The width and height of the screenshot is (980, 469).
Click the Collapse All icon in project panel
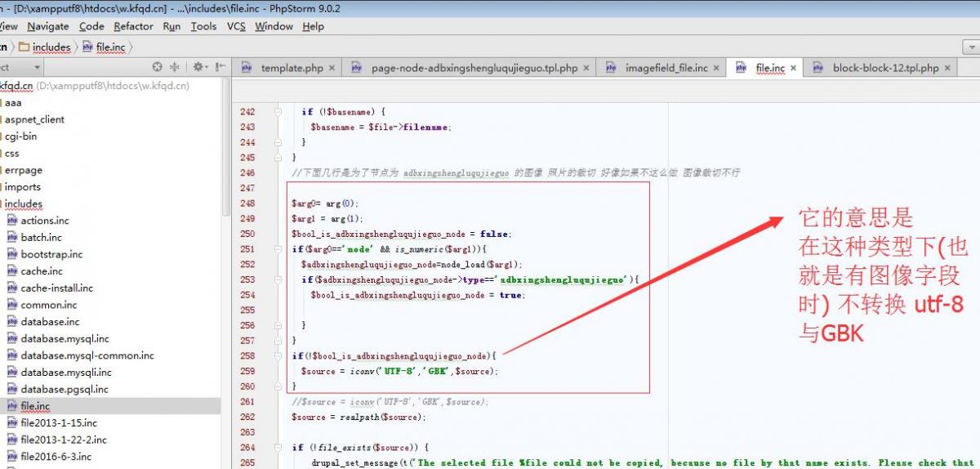point(175,67)
